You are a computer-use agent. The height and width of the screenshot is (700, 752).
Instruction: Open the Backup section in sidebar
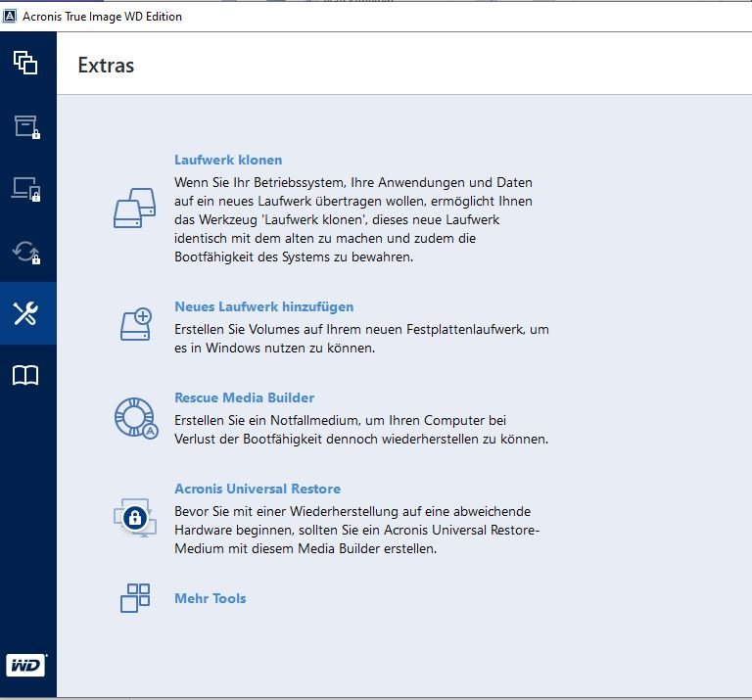(x=25, y=63)
